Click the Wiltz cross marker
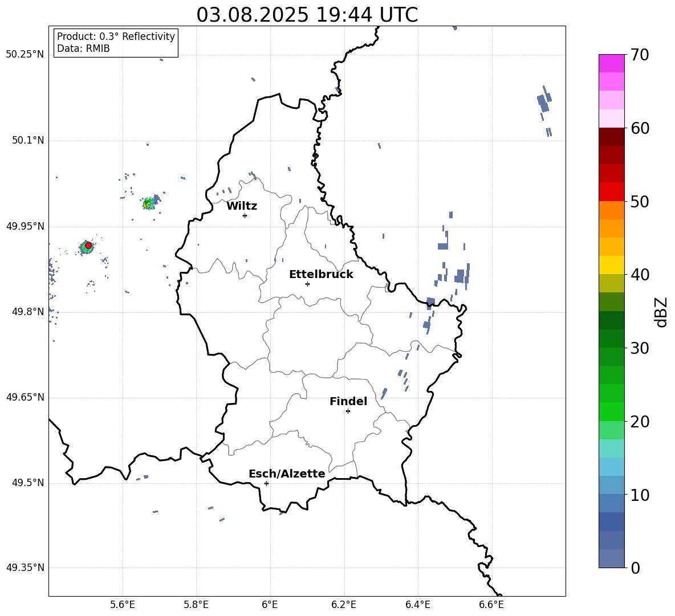This screenshot has width=675, height=616. (245, 215)
